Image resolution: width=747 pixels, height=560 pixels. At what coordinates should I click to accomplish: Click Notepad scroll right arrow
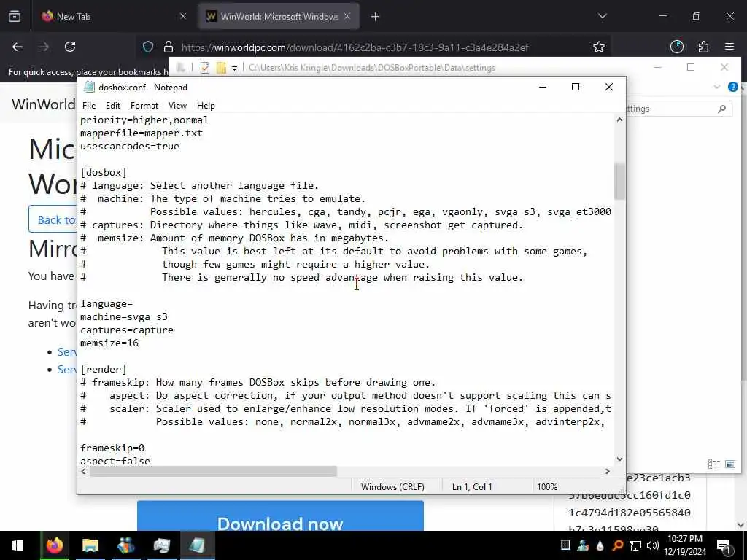pos(608,471)
